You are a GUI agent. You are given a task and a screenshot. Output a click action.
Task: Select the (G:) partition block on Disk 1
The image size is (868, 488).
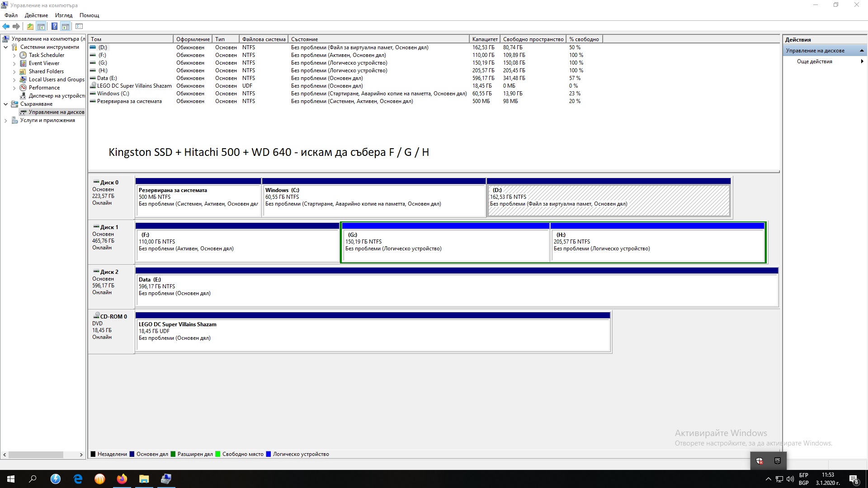point(445,245)
